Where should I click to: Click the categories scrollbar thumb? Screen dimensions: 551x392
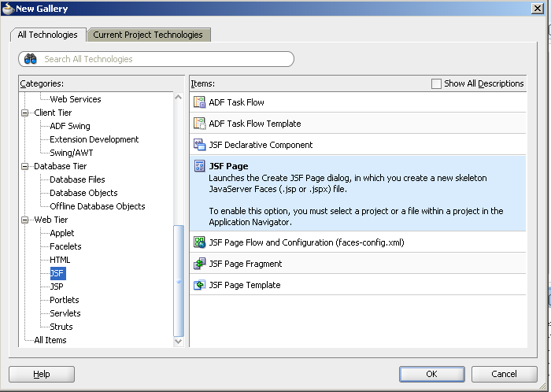(x=179, y=281)
